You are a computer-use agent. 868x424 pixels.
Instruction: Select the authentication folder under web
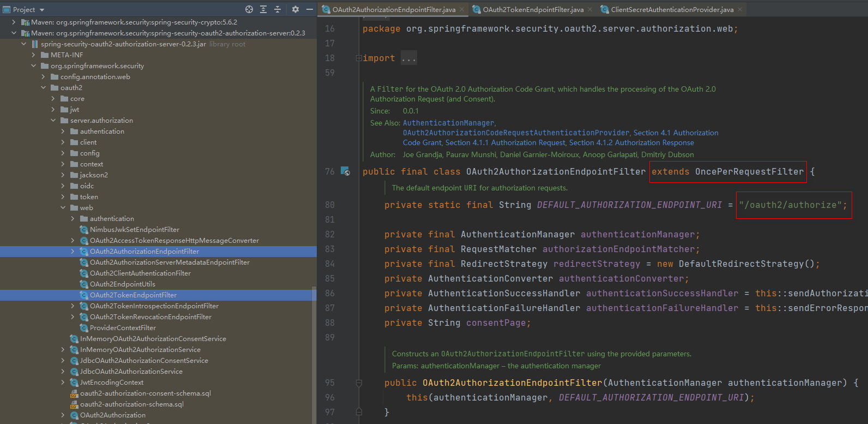pos(112,219)
